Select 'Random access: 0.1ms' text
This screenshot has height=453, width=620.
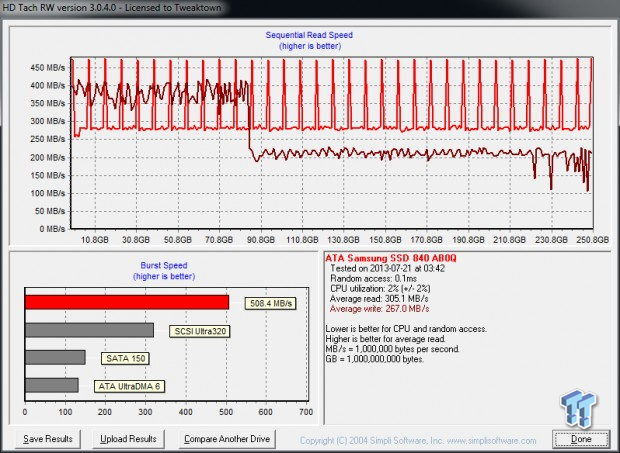point(373,278)
